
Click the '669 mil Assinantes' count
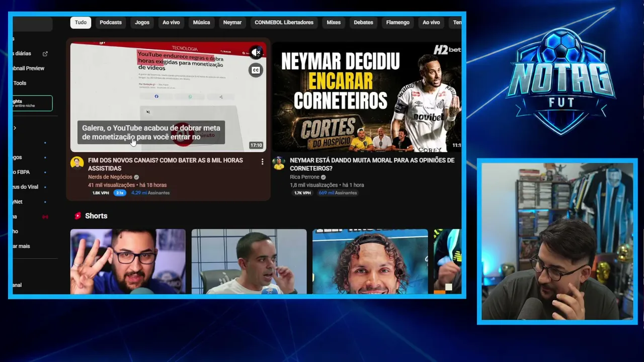coord(338,193)
